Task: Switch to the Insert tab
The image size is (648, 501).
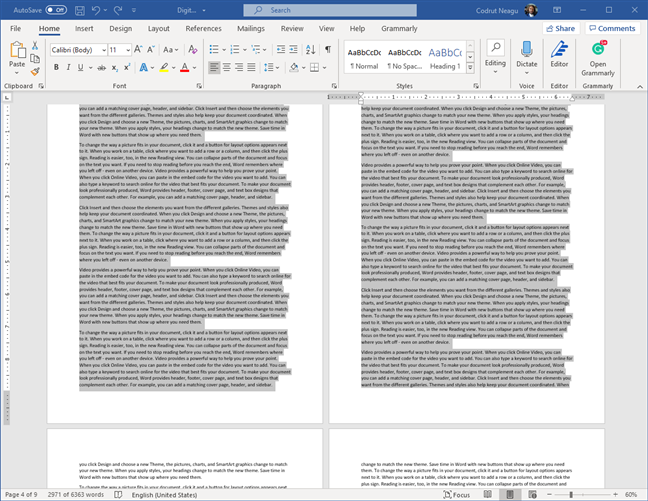Action: point(84,29)
